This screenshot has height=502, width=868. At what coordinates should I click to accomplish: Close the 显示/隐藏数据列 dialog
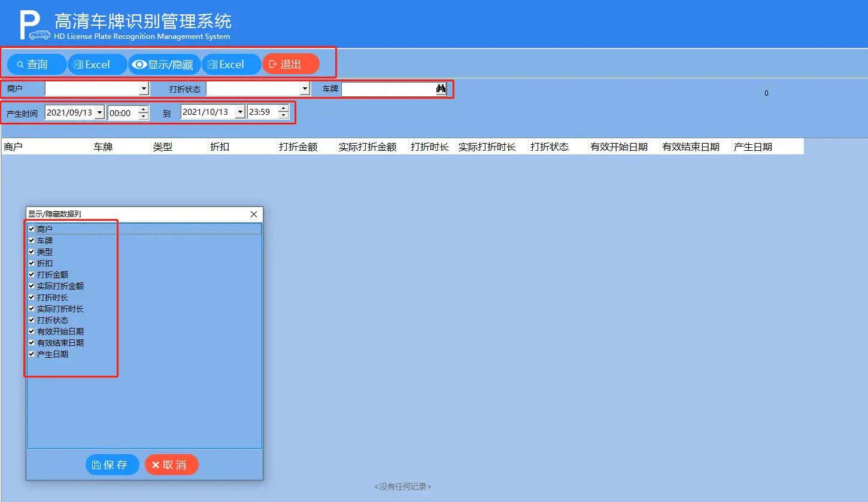pyautogui.click(x=254, y=214)
